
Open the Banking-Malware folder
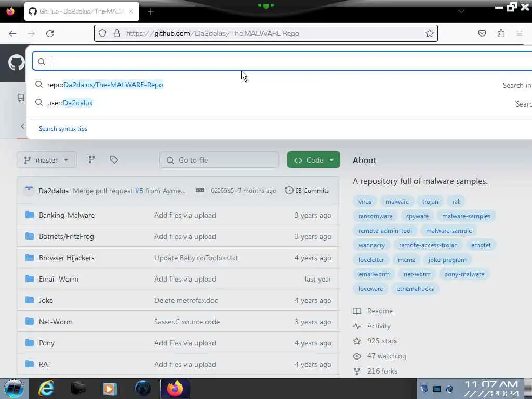point(66,215)
